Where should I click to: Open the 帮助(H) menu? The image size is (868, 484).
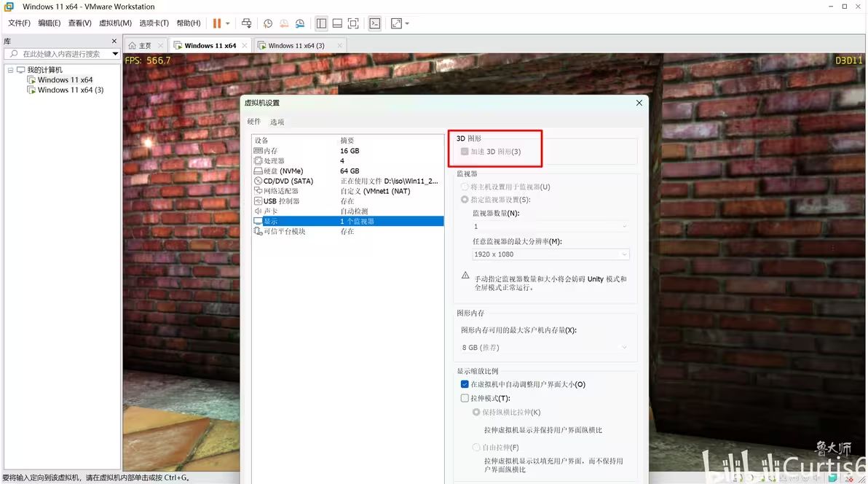[x=188, y=23]
